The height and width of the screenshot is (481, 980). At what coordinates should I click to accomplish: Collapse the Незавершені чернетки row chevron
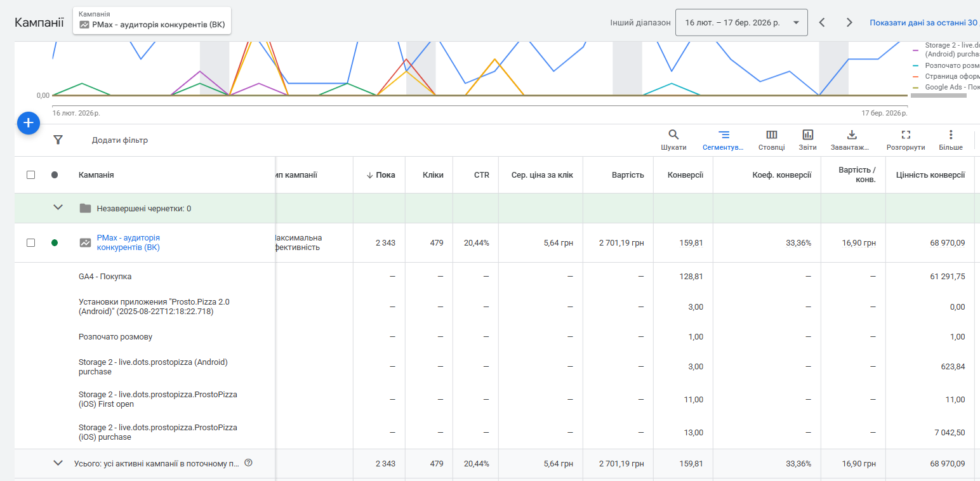pos(58,208)
